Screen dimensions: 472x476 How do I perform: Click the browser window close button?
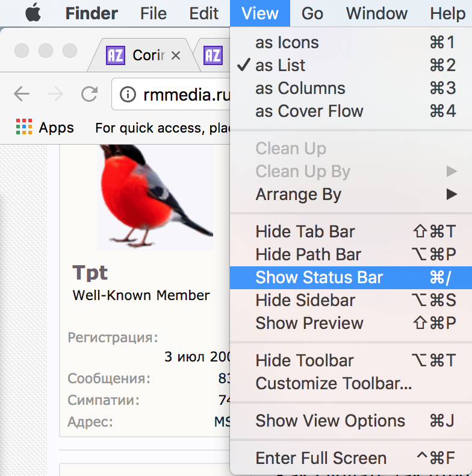[x=22, y=51]
